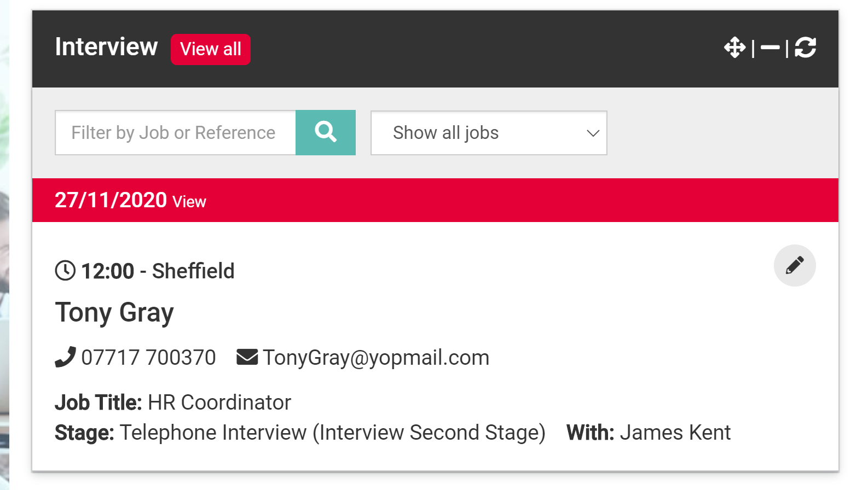Click HR Coordinator job title text
The image size is (868, 490).
click(219, 402)
